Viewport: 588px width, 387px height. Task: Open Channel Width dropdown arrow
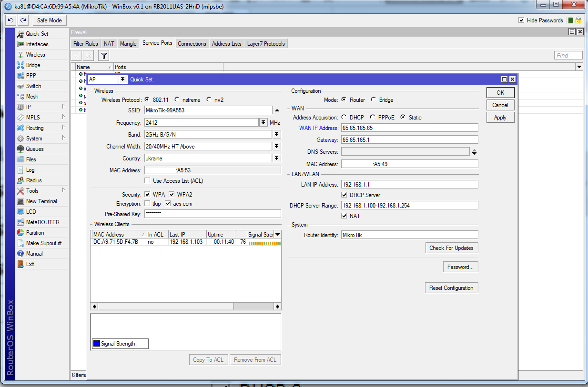point(276,147)
